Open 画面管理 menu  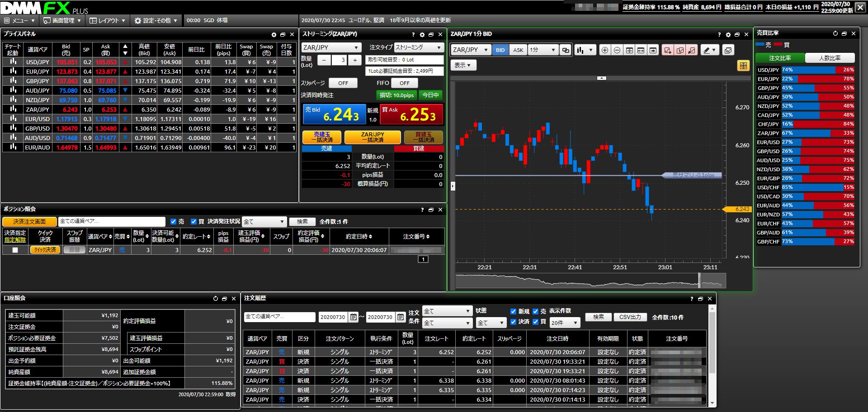(x=62, y=20)
